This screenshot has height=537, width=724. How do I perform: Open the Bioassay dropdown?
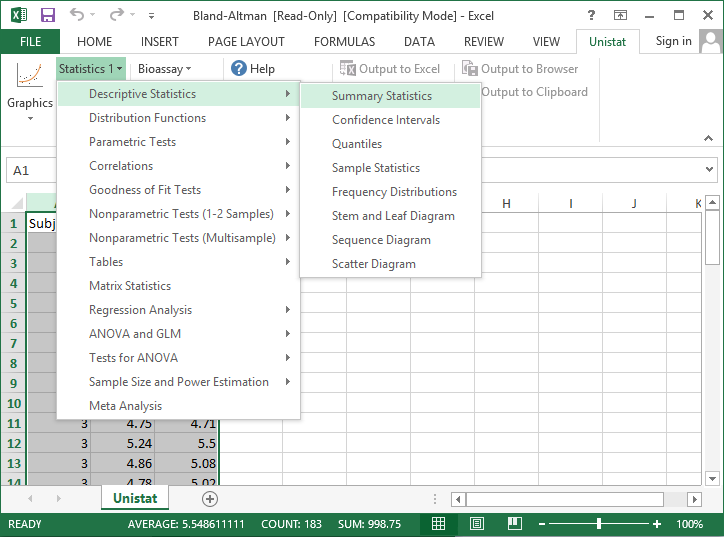click(x=164, y=69)
